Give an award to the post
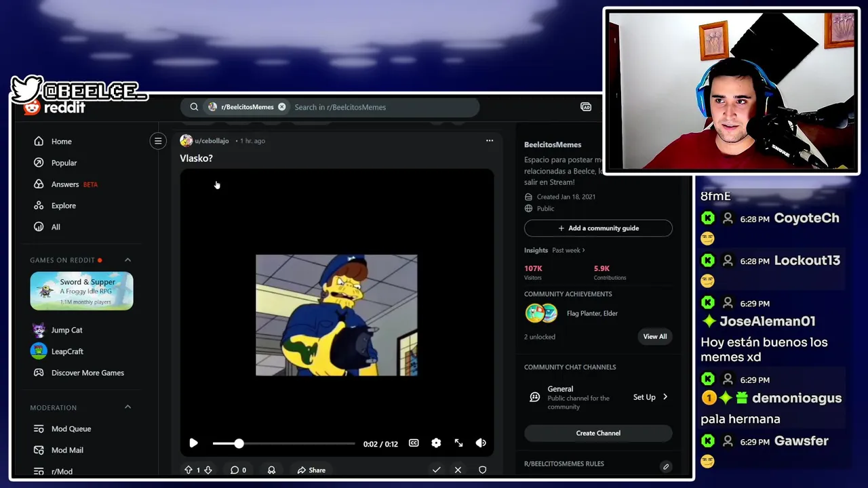Image resolution: width=868 pixels, height=488 pixels. point(271,470)
